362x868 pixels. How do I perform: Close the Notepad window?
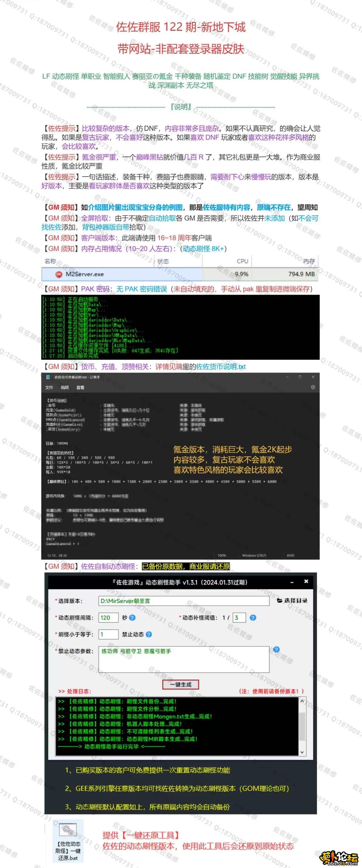313,377
